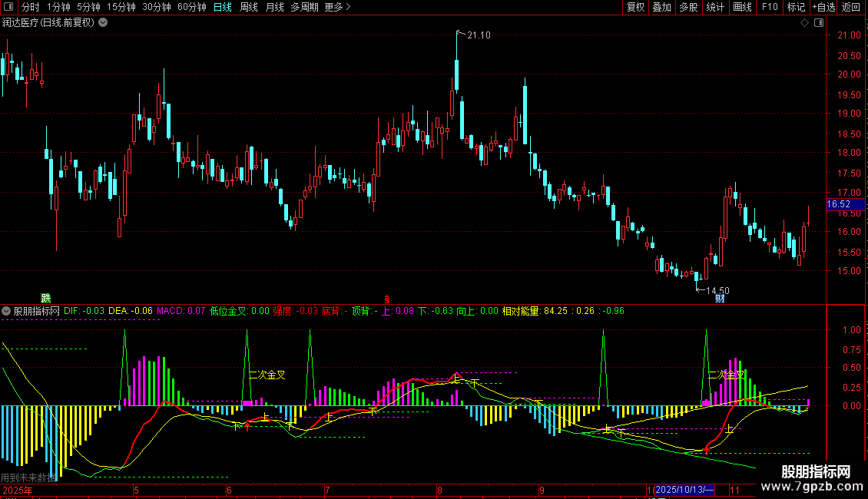Click the diamond icon near chart top-right

(x=804, y=23)
